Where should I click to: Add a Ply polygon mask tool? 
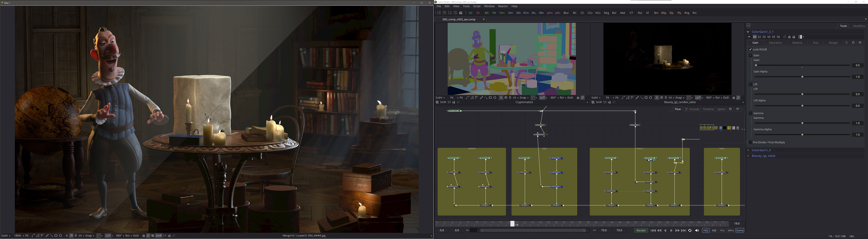[x=679, y=13]
